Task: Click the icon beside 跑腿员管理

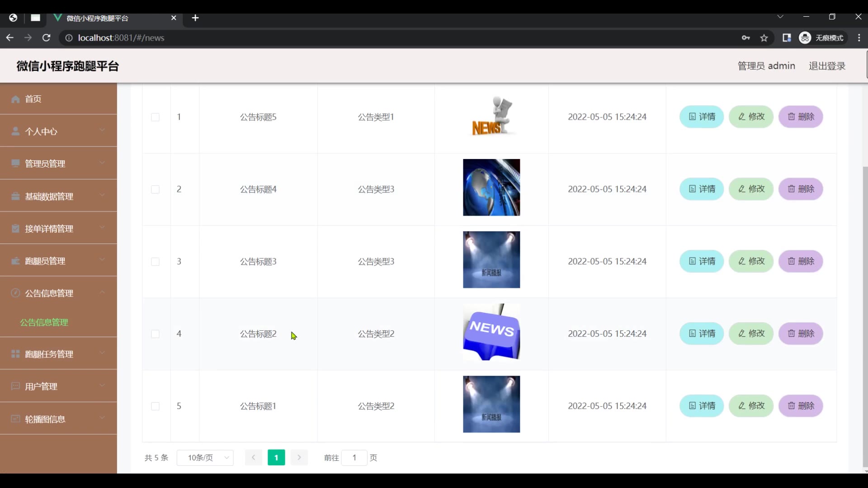Action: point(15,261)
